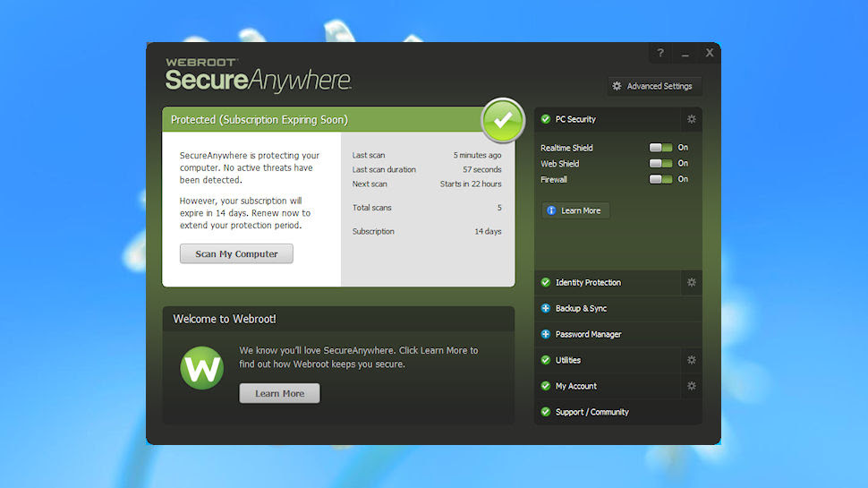Viewport: 868px width, 488px height.
Task: Click the PC Security green check icon
Action: tap(545, 119)
